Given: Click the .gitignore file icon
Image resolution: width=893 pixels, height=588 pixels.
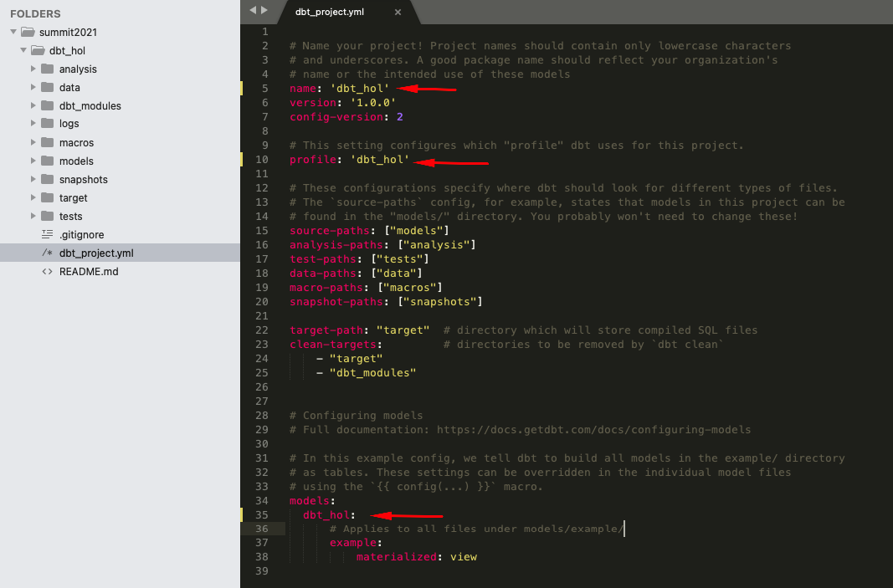Looking at the screenshot, I should tap(48, 234).
